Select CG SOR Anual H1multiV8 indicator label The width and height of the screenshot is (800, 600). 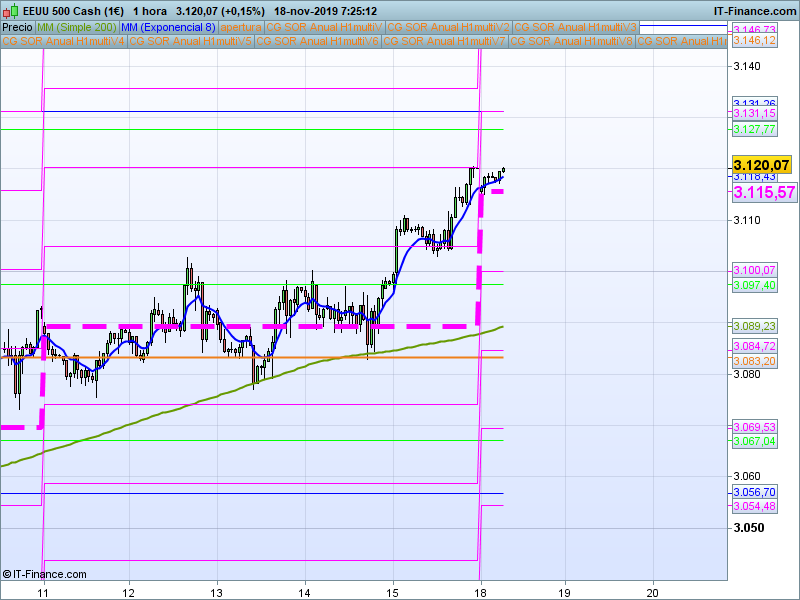(x=572, y=41)
